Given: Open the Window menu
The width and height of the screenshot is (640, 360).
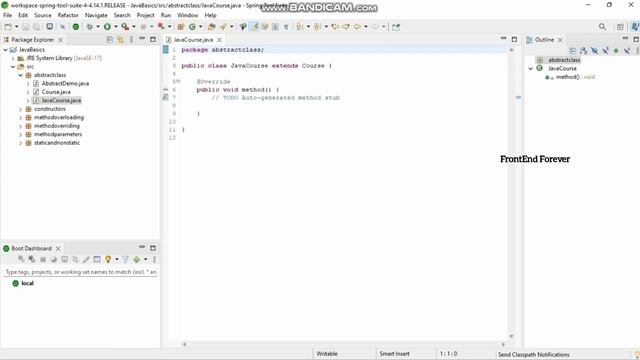Looking at the screenshot, I should click(187, 15).
